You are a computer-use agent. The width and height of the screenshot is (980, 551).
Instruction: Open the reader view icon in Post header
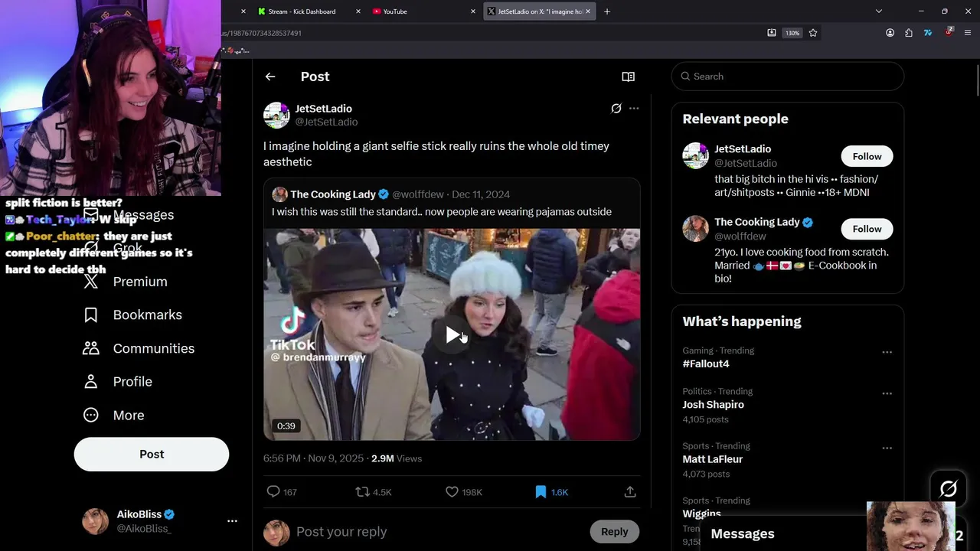(x=628, y=77)
